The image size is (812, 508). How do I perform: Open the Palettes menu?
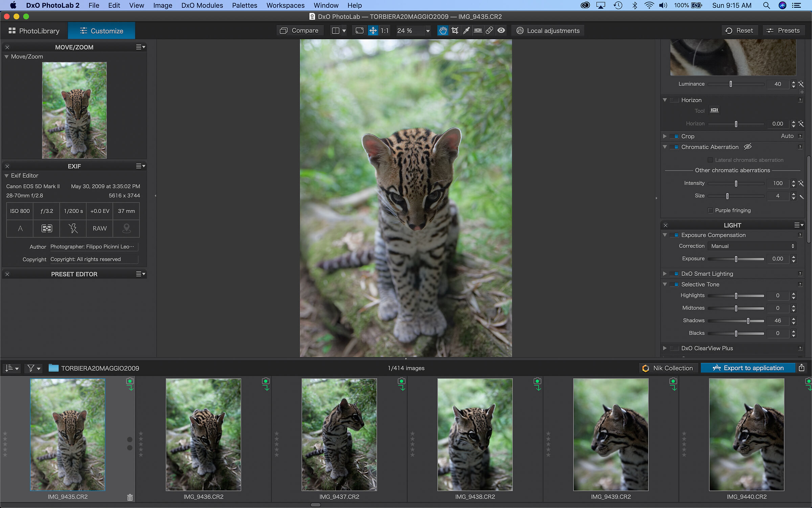tap(244, 5)
